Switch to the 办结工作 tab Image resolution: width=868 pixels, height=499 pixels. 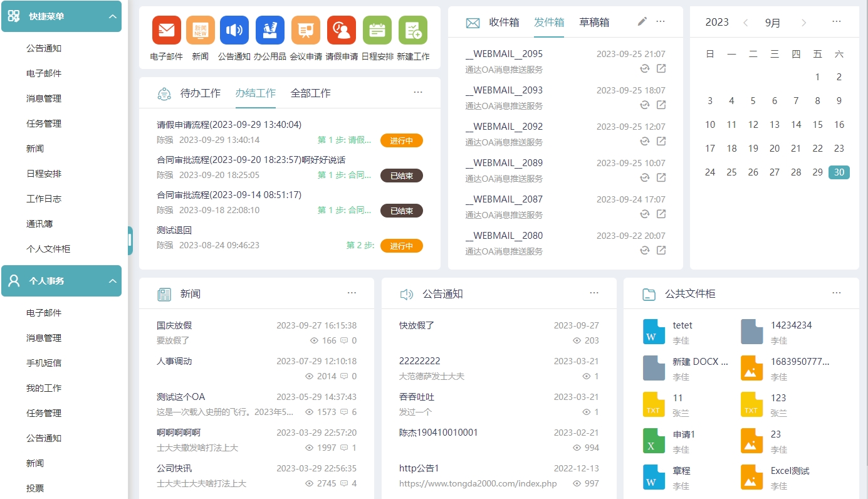point(256,93)
